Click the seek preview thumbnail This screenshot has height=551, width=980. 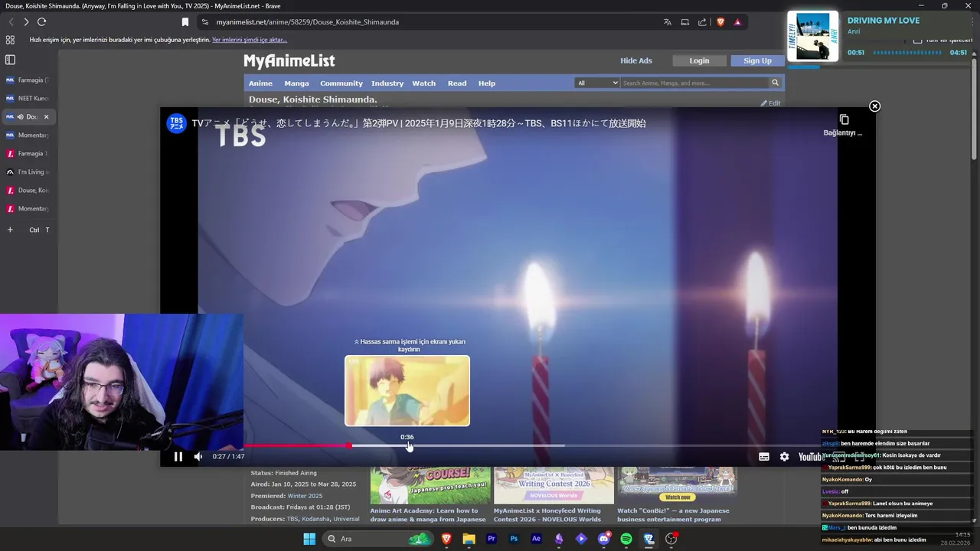pyautogui.click(x=407, y=390)
